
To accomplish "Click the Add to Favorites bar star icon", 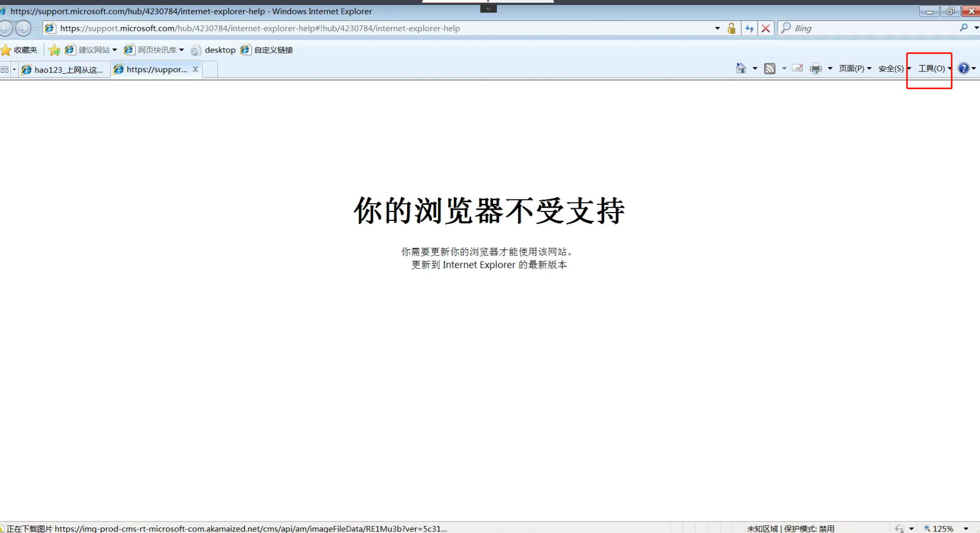I will tap(55, 50).
